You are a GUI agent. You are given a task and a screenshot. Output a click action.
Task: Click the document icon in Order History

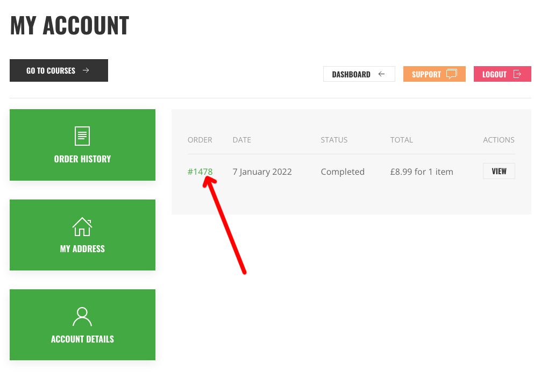tap(82, 136)
